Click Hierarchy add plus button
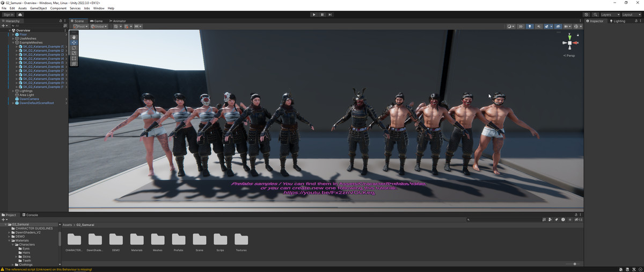Image resolution: width=644 pixels, height=272 pixels. tap(3, 26)
